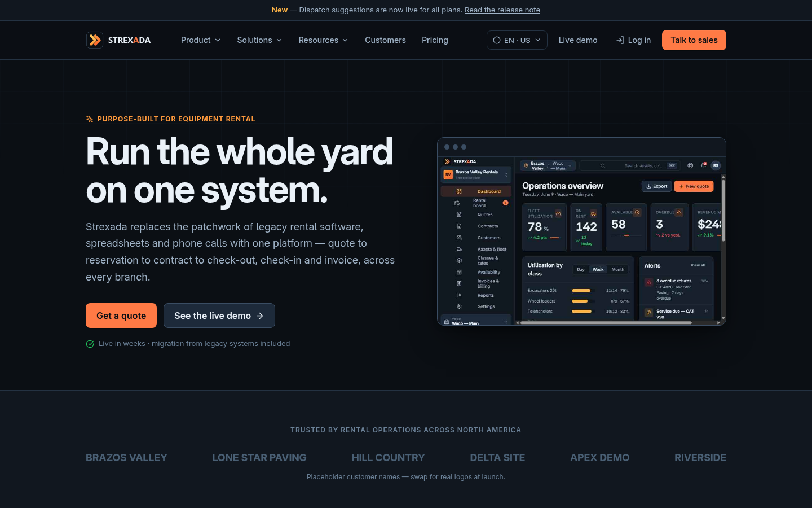Screen dimensions: 812x508
Task: Open notifications with the bell icon
Action: pyautogui.click(x=703, y=165)
